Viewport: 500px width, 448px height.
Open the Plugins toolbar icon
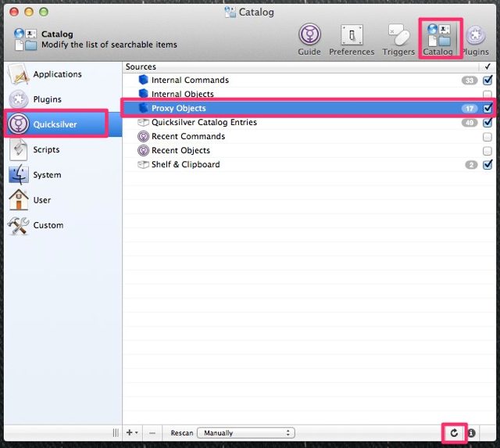pyautogui.click(x=475, y=39)
